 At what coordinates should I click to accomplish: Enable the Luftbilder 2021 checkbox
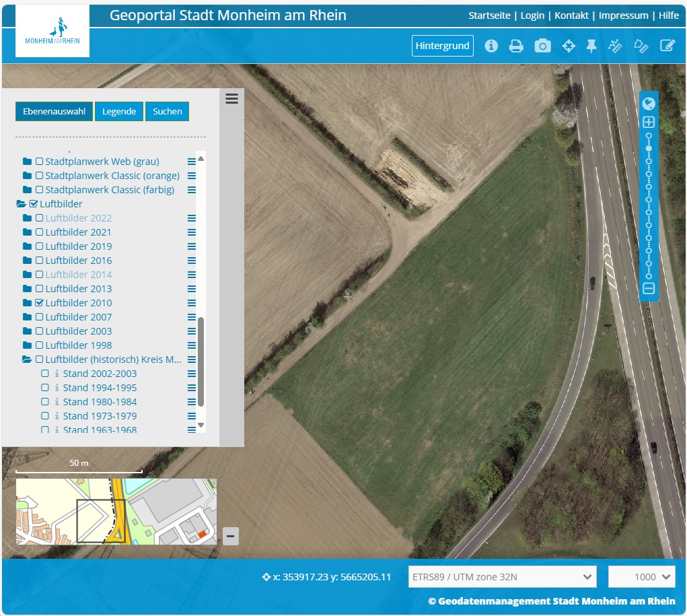pos(40,232)
